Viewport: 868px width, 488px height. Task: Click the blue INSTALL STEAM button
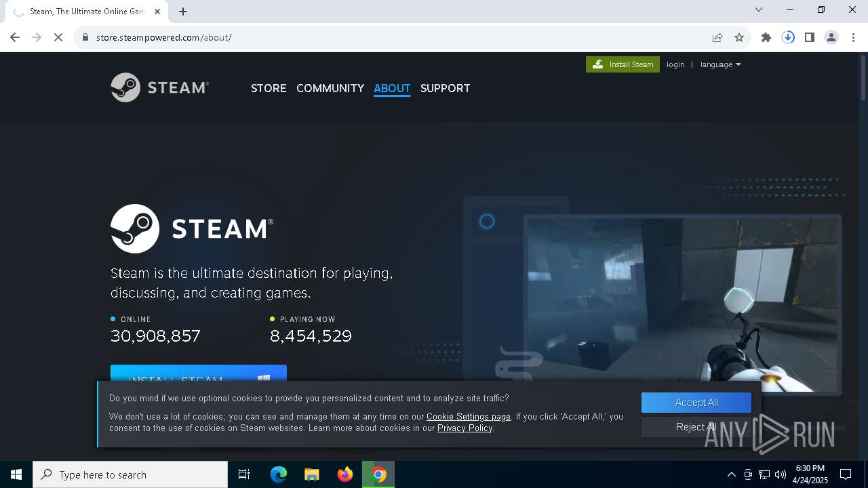click(199, 373)
